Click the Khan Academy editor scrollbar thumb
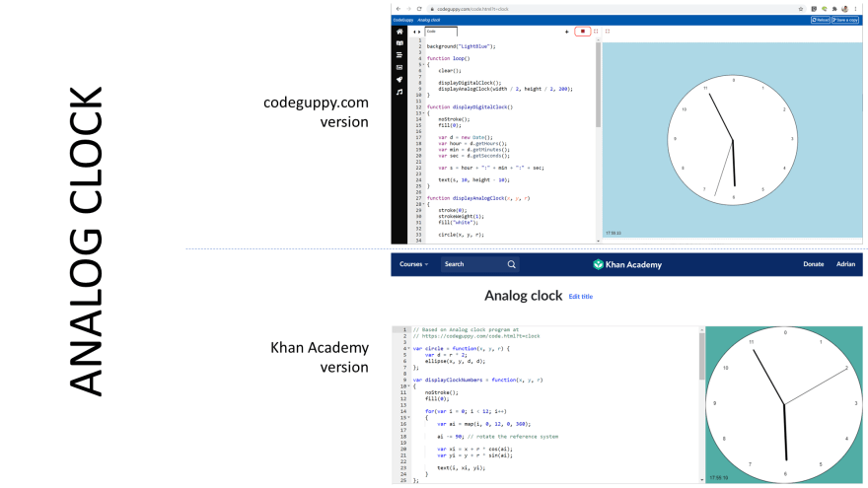This screenshot has height=488, width=868. (x=702, y=356)
